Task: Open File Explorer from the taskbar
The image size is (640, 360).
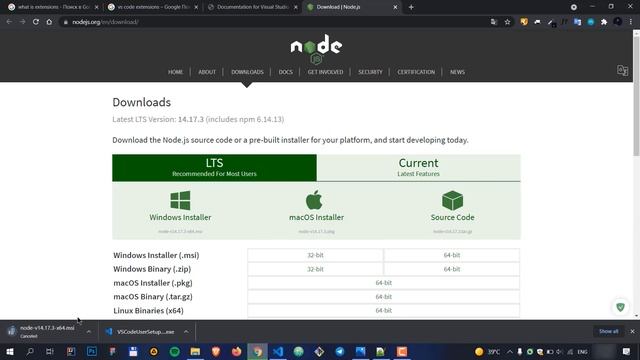Action: pyautogui.click(x=195, y=351)
